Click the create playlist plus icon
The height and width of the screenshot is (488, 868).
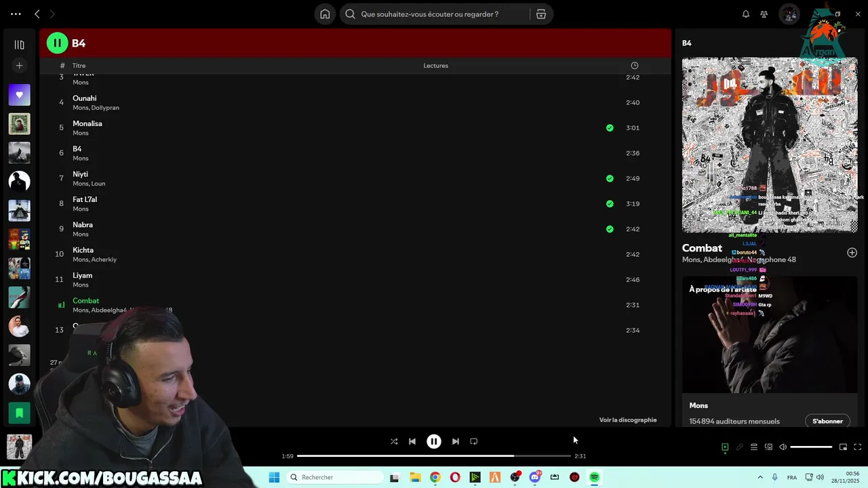(19, 66)
